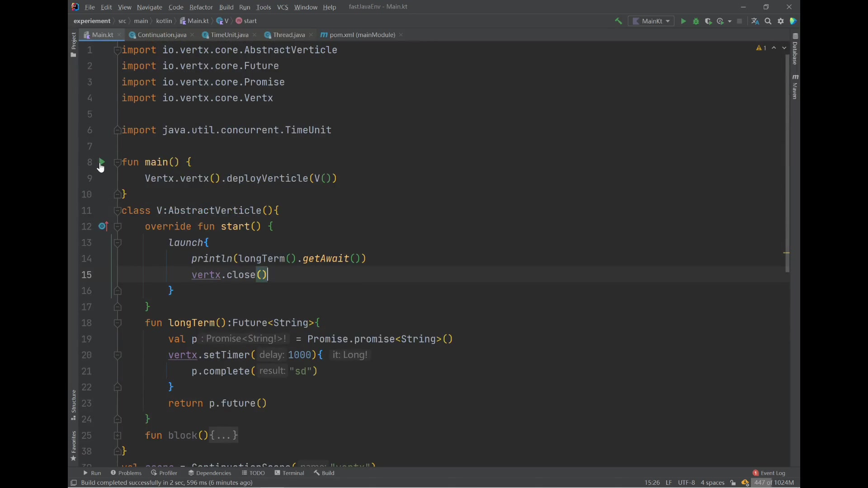Change the UTF-8 file encoding
This screenshot has width=868, height=488.
686,483
